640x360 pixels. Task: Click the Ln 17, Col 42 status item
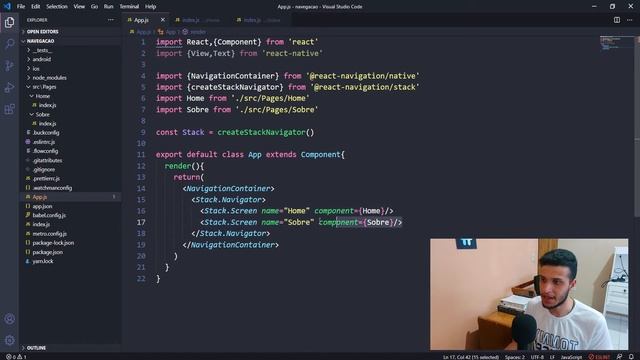[471, 357]
